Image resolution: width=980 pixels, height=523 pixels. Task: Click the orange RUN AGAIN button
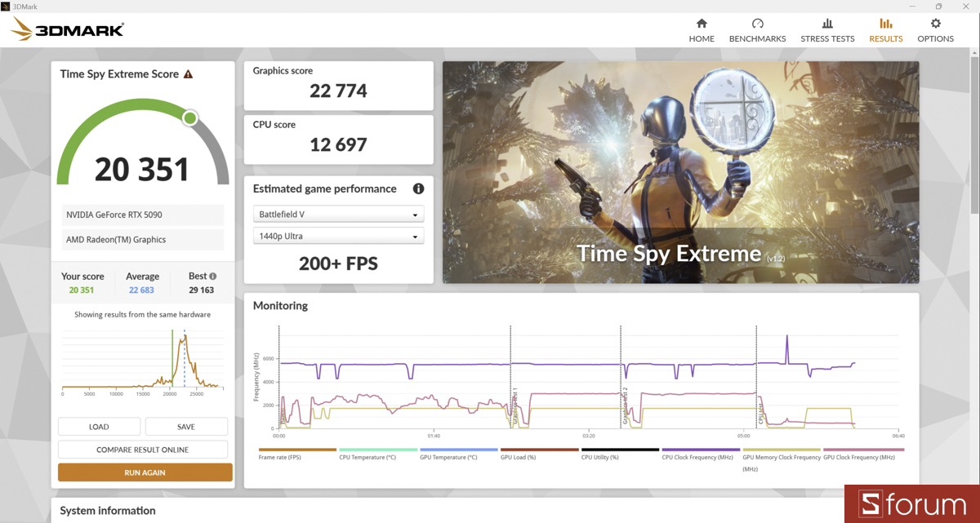[x=145, y=472]
